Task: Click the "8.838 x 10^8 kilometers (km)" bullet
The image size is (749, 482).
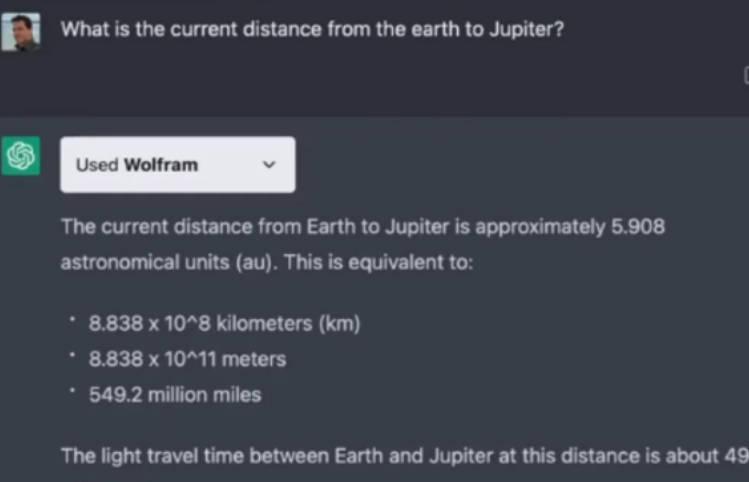Action: click(224, 323)
